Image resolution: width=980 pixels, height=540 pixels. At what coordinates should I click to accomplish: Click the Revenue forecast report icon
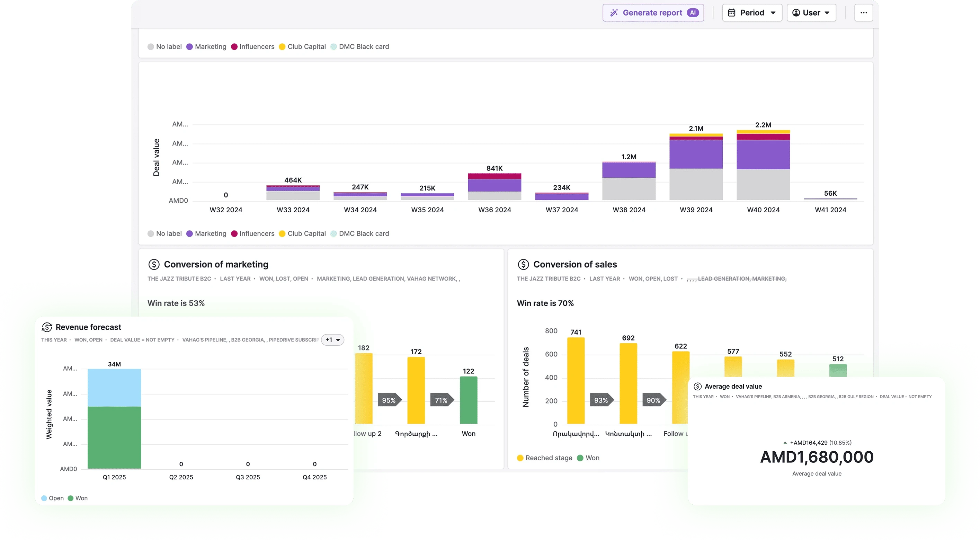[47, 327]
